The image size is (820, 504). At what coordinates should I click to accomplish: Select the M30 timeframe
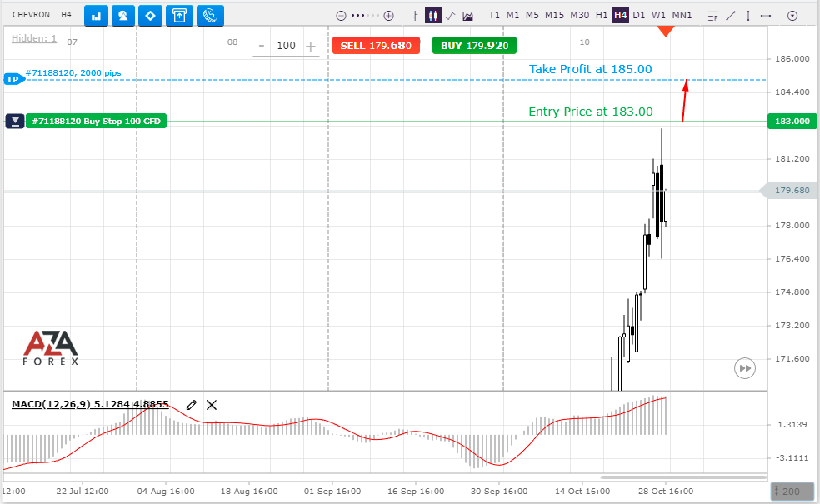click(579, 15)
